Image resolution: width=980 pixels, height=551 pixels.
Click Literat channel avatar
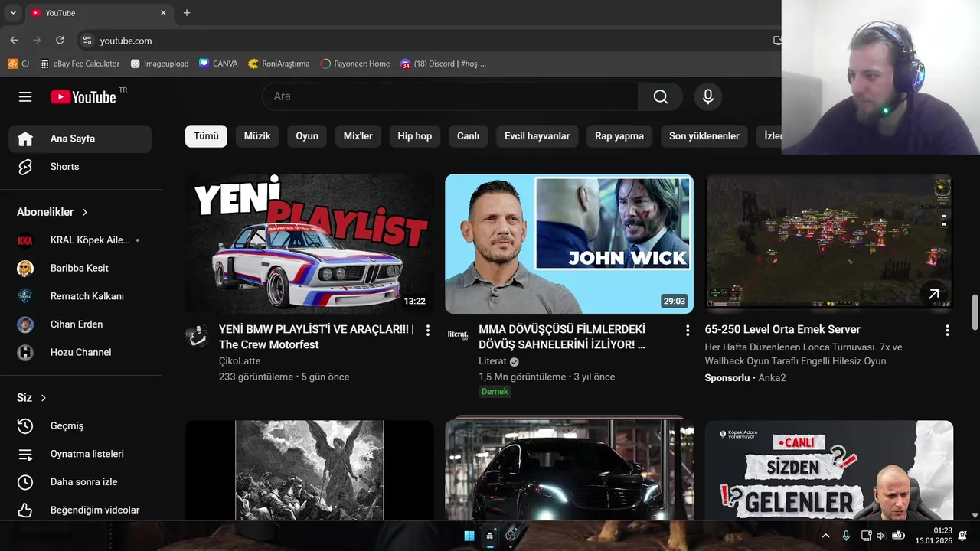(x=457, y=335)
